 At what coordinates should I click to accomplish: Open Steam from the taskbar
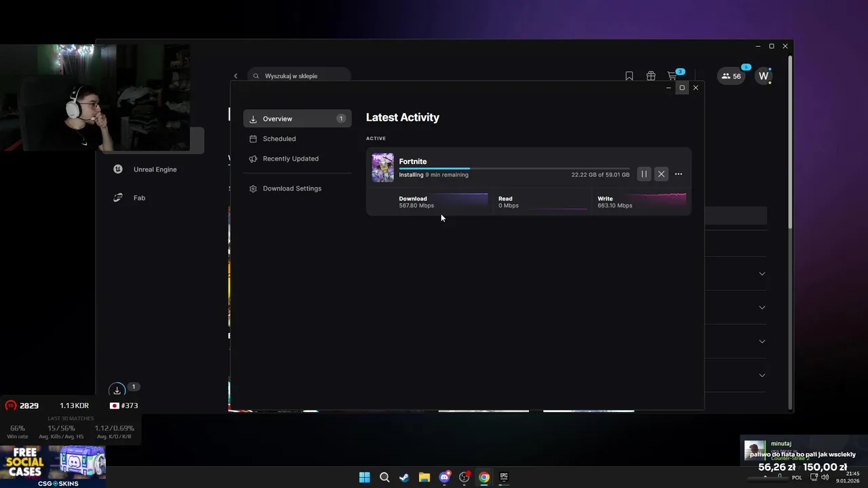(x=404, y=477)
